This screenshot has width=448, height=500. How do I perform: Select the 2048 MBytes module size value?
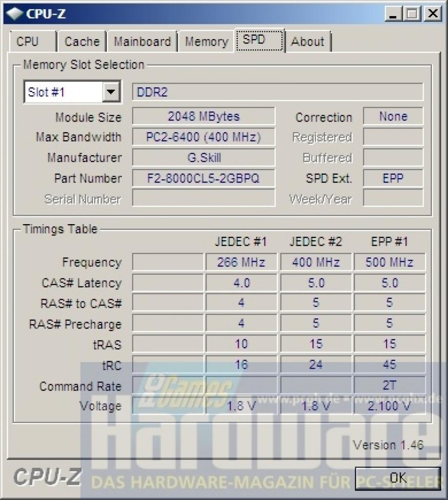204,116
